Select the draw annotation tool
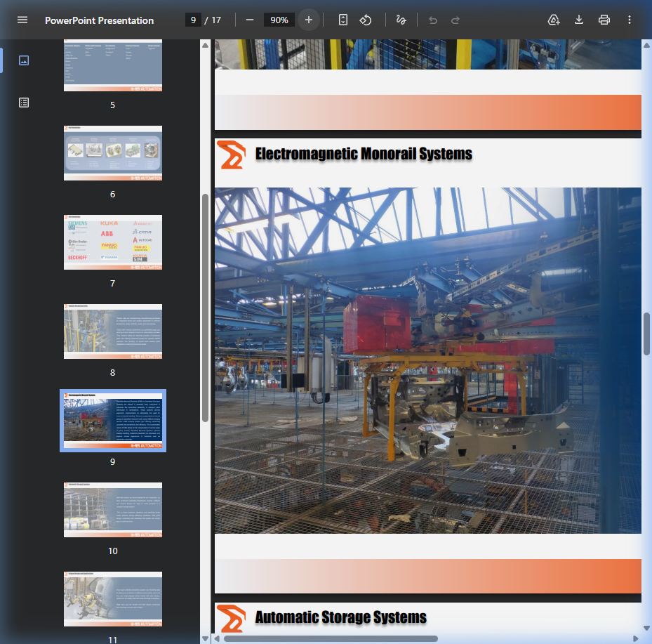This screenshot has width=652, height=644. pyautogui.click(x=401, y=20)
